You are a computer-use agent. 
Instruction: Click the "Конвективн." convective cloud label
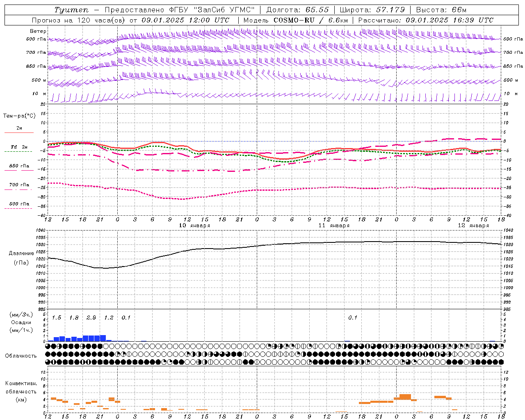[21, 383]
